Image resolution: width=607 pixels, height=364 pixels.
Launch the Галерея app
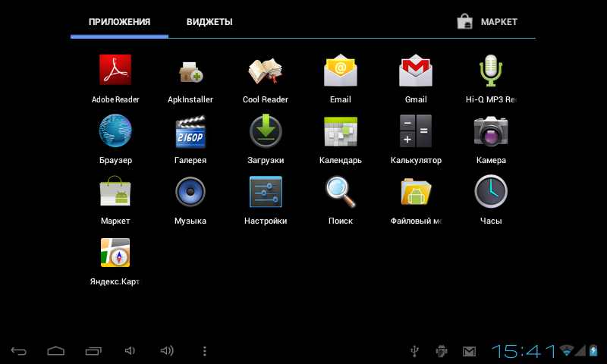[190, 131]
